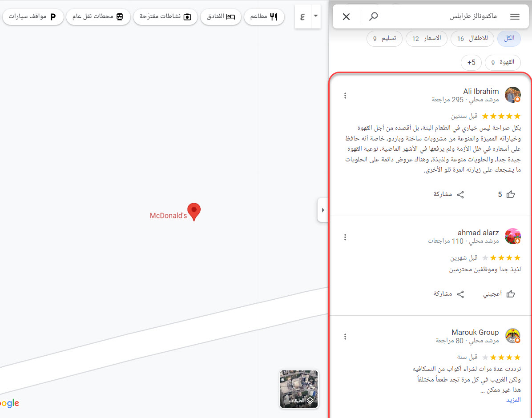Open more options for ahmad alarz's review

[x=345, y=237]
